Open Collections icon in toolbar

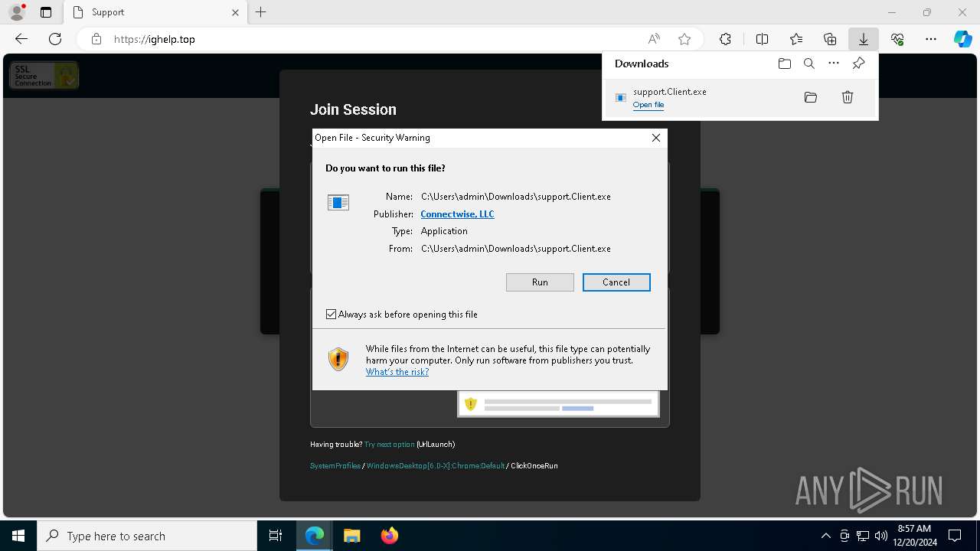(830, 39)
